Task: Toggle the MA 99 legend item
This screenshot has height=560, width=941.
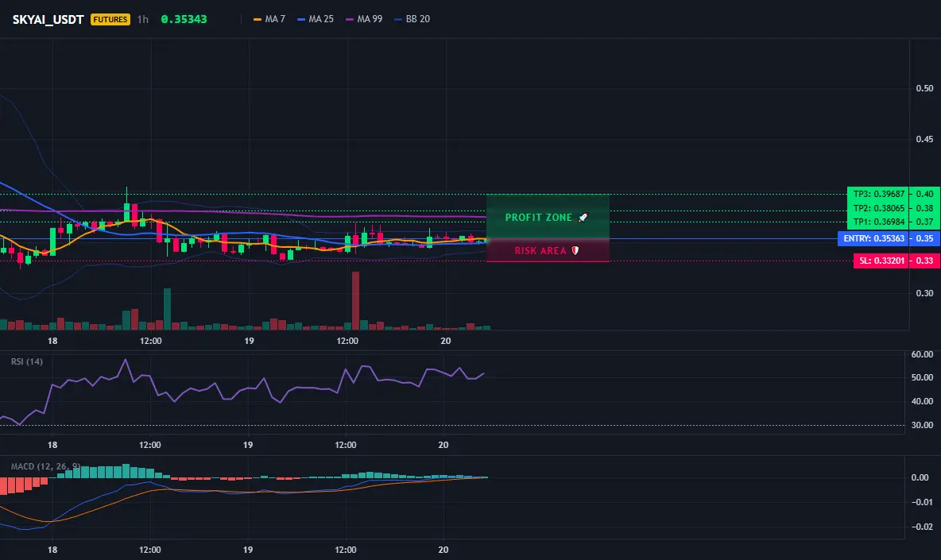Action: [364, 19]
